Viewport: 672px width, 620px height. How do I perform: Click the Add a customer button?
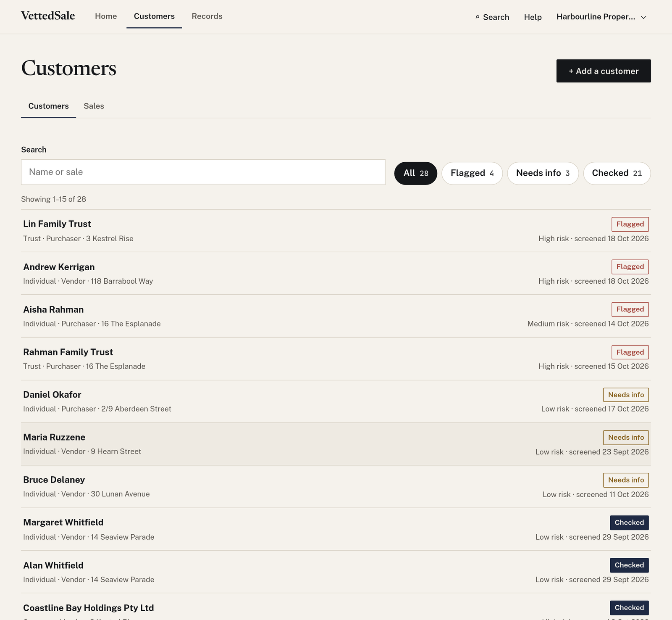(x=604, y=71)
